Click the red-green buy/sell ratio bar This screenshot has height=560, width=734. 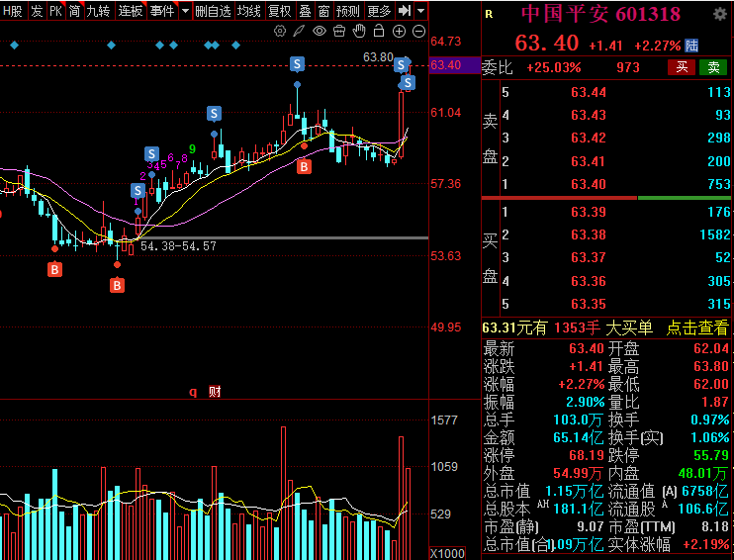(x=606, y=198)
